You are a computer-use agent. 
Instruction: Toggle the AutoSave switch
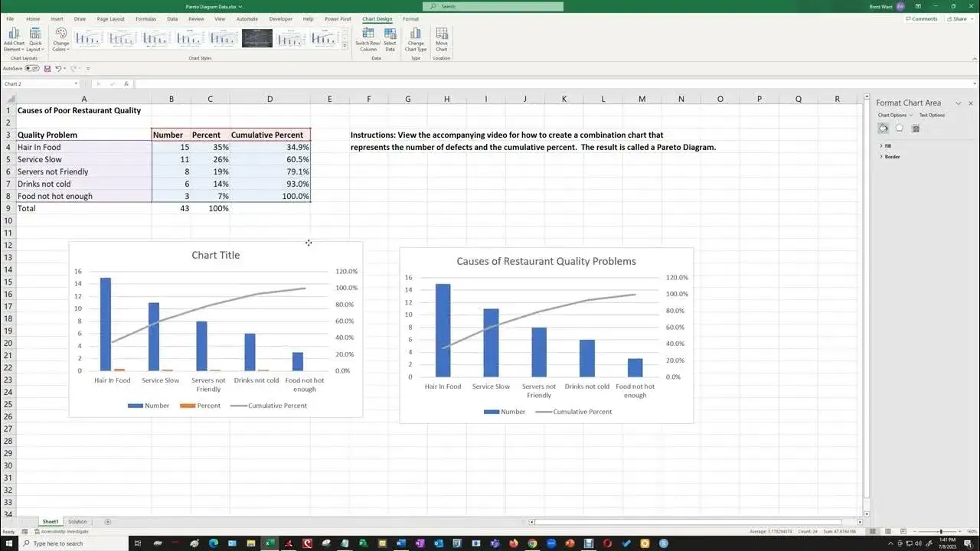[x=32, y=68]
